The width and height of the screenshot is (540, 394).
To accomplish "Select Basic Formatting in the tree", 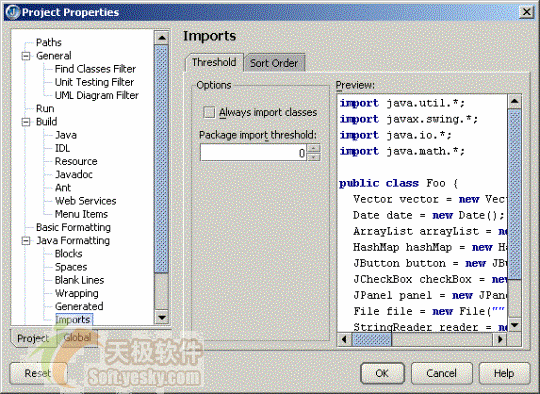I will pyautogui.click(x=73, y=227).
